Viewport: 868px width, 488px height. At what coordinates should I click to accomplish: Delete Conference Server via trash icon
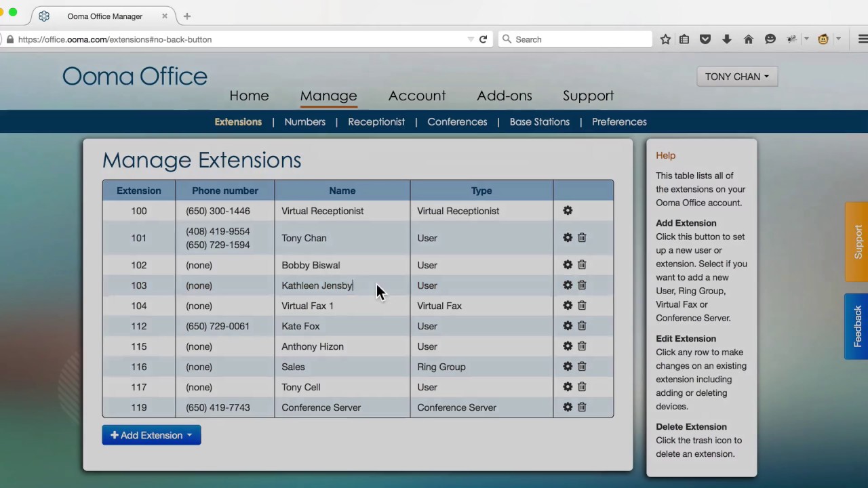coord(582,407)
